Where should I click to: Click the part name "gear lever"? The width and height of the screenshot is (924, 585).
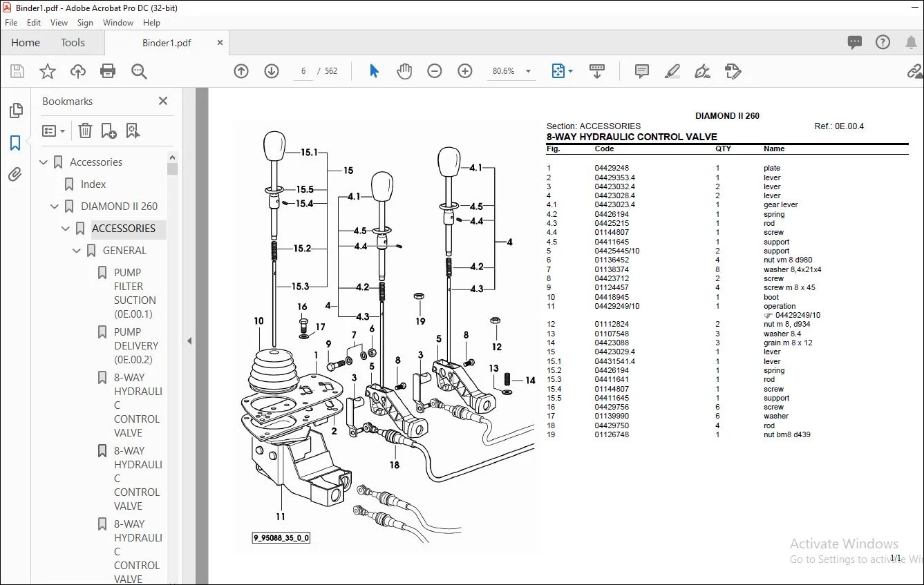click(x=781, y=205)
